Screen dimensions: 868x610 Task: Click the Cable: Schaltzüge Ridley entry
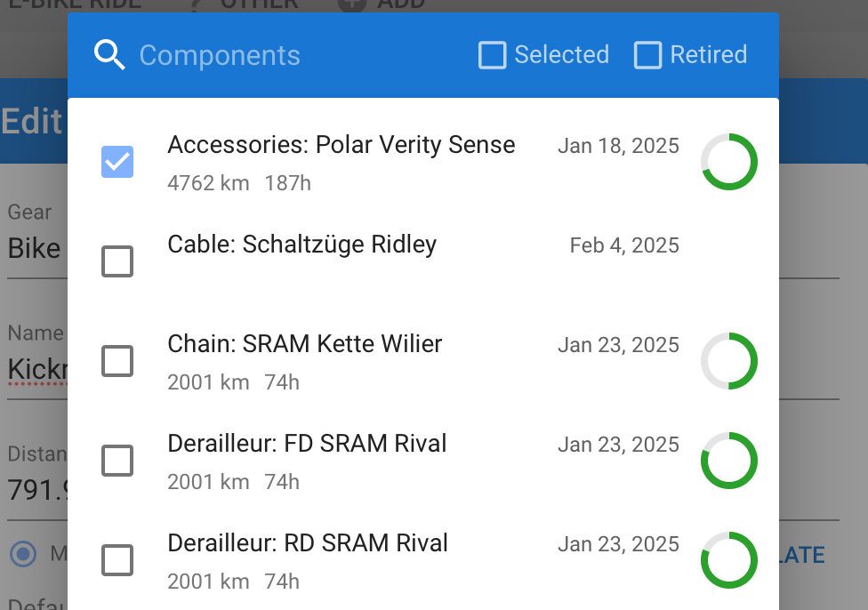click(x=302, y=245)
